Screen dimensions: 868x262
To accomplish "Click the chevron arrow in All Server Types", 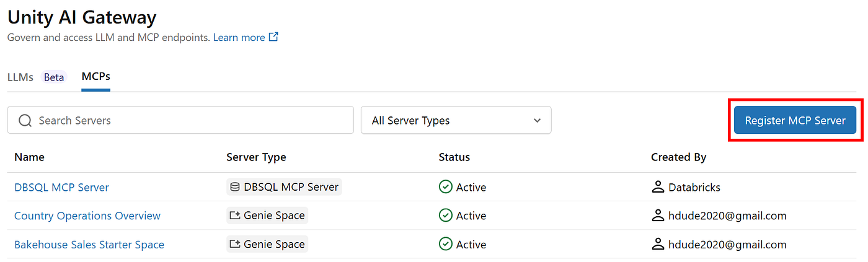I will 537,121.
